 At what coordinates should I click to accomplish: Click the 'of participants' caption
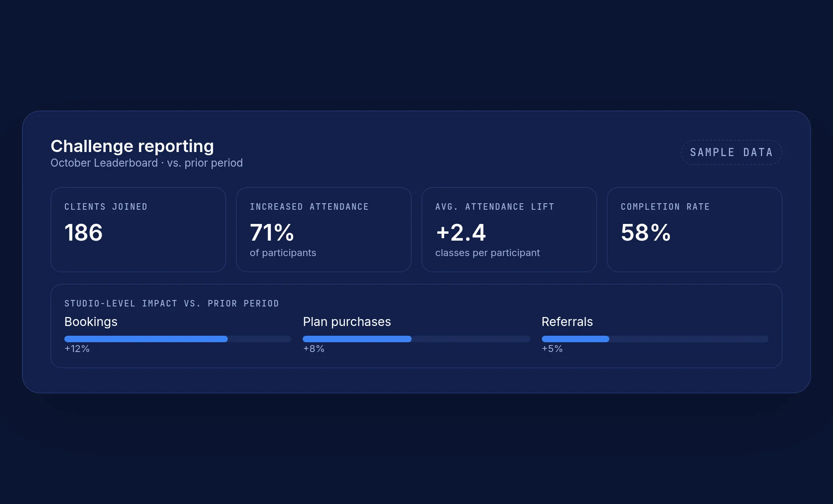pos(283,253)
